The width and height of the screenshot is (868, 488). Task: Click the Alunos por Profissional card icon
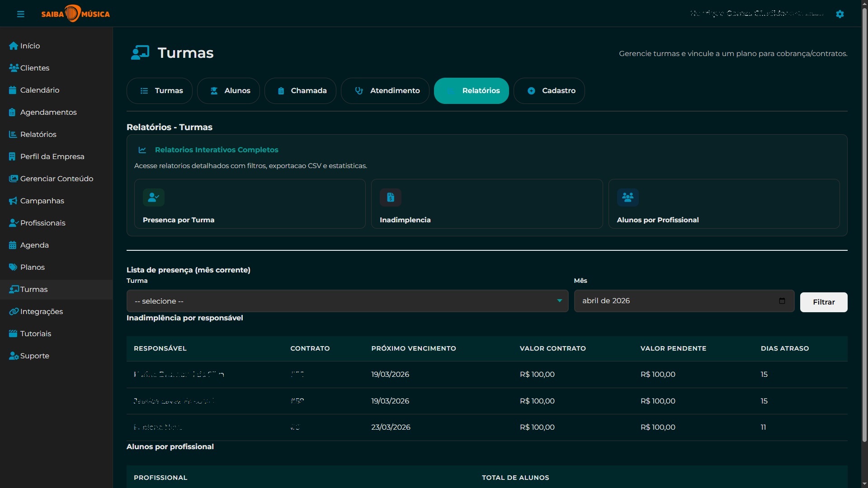tap(628, 197)
